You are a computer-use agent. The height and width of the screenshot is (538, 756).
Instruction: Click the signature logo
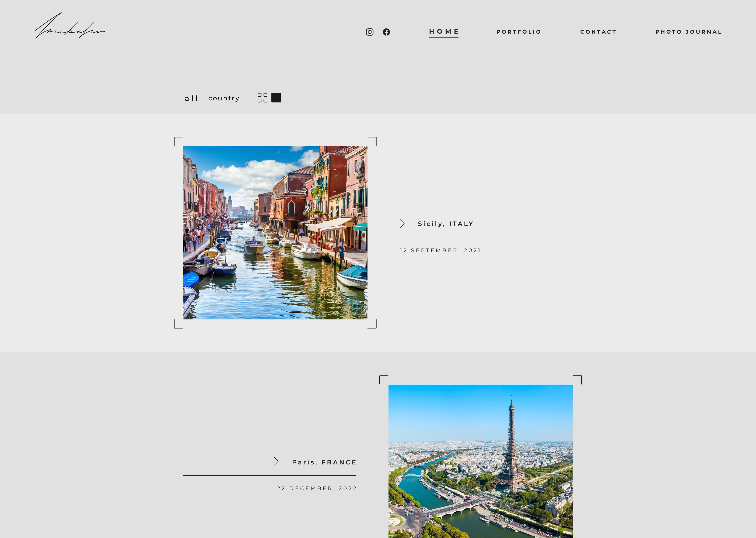coord(69,26)
